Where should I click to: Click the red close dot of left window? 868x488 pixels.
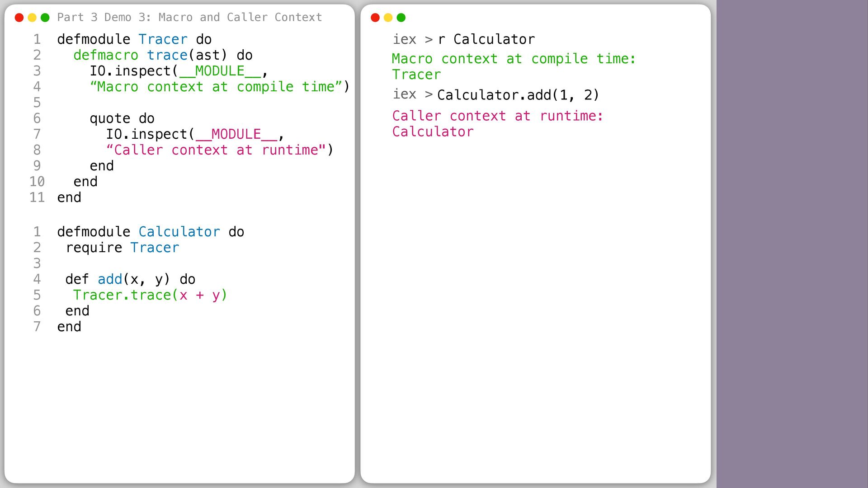coord(19,18)
